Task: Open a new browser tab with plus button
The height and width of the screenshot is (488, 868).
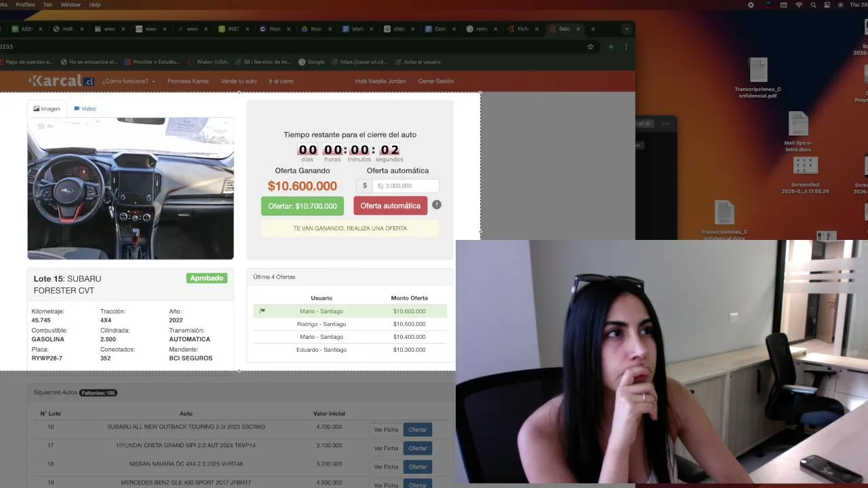Action: tap(593, 29)
